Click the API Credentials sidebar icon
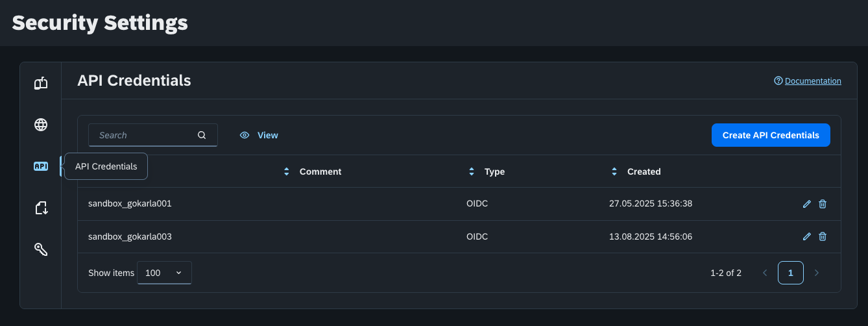The width and height of the screenshot is (868, 326). (41, 166)
